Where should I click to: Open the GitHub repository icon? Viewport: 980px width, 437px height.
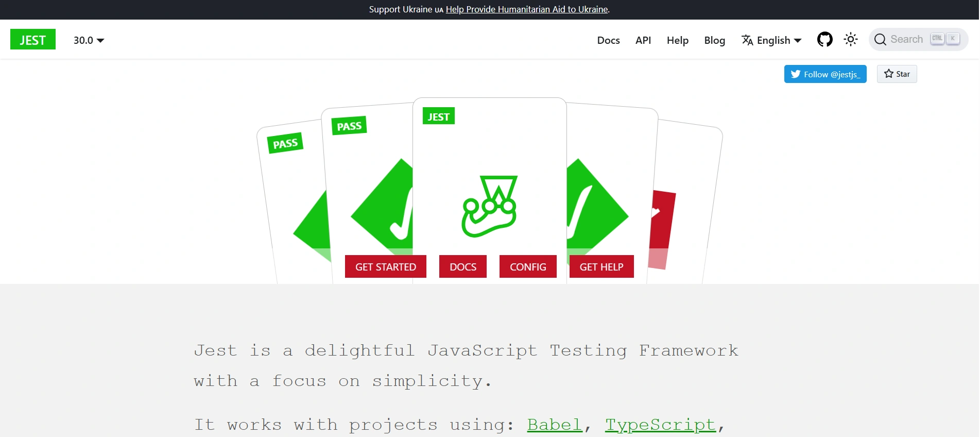[x=825, y=39]
